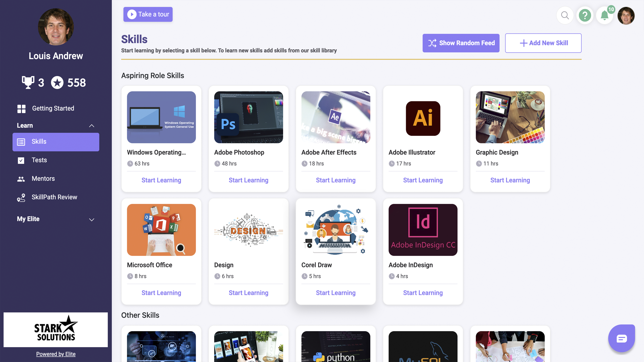Open the Adobe Illustrator thumbnail
Image resolution: width=644 pixels, height=362 pixels.
click(x=423, y=117)
